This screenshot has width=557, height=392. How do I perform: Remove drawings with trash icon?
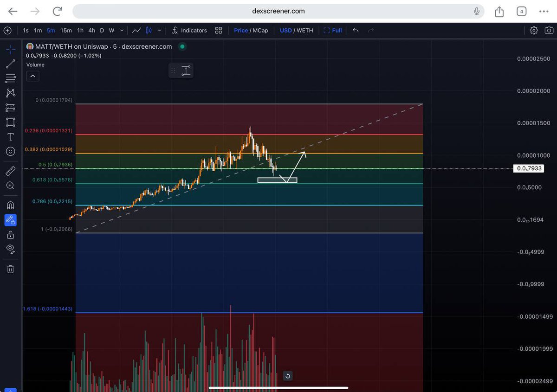pos(10,269)
